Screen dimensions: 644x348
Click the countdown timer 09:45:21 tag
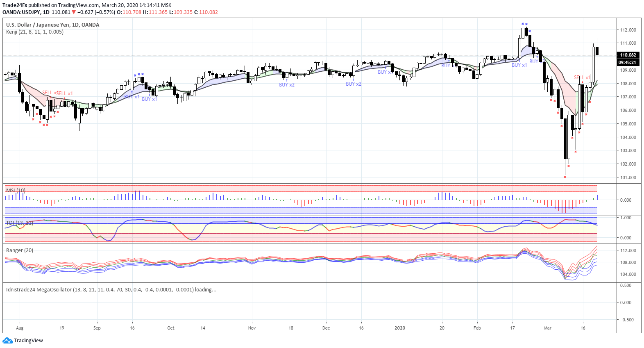628,62
